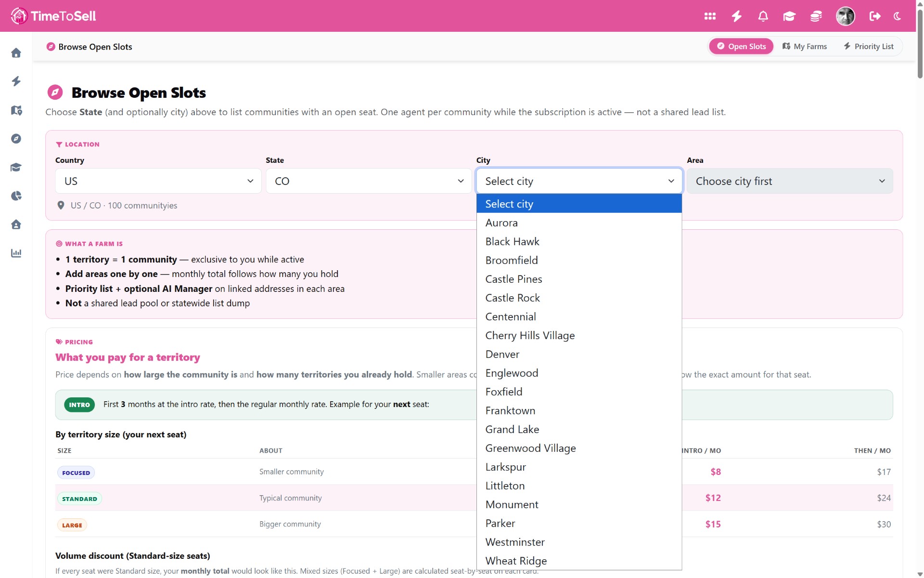Select Broomfield from the city list
The image size is (924, 578).
[x=579, y=260]
